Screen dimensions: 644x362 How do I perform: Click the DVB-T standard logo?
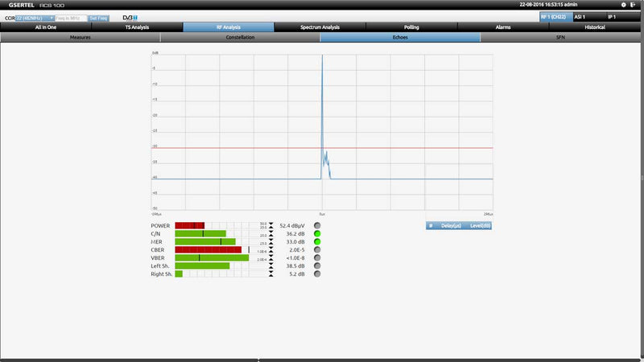[x=129, y=17]
